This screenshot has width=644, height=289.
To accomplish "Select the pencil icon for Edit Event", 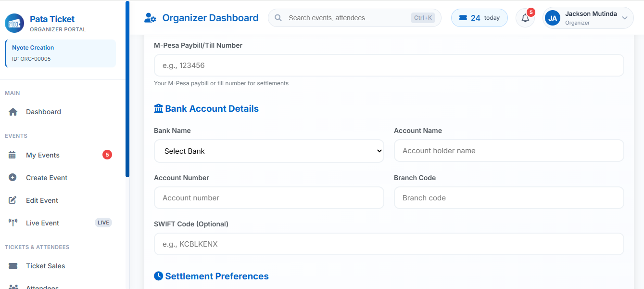I will (13, 200).
